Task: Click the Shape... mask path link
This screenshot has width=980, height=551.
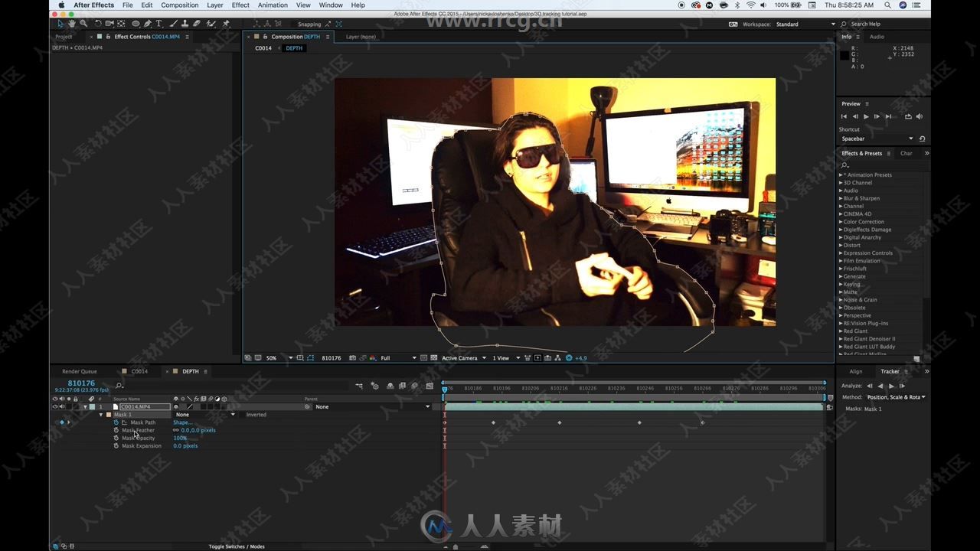Action: pos(182,422)
